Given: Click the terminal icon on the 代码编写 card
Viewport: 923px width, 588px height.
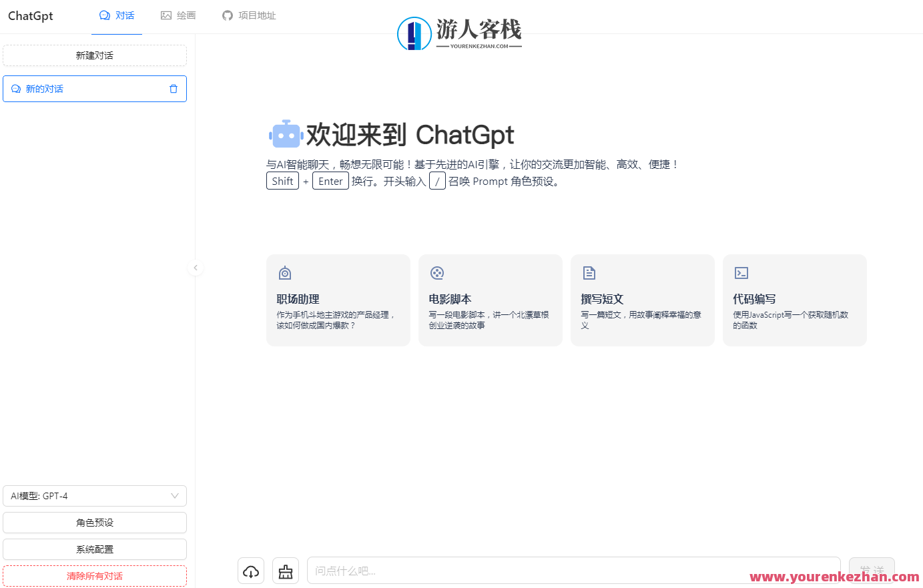Looking at the screenshot, I should point(741,272).
